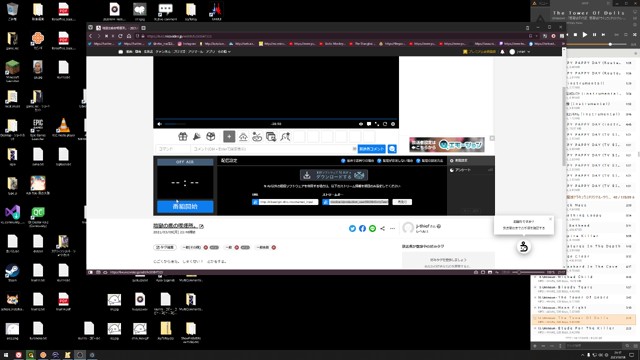
Task: Click the gift box icon below the player
Action: point(182,136)
